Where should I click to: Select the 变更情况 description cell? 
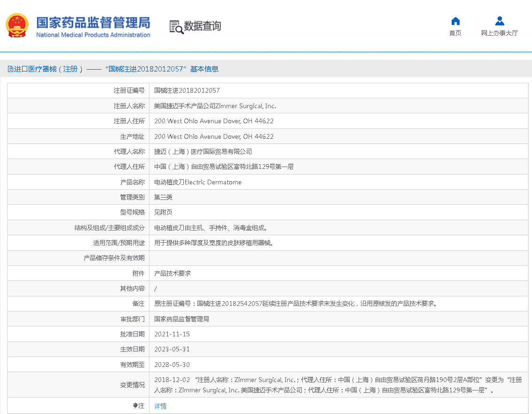click(x=329, y=384)
